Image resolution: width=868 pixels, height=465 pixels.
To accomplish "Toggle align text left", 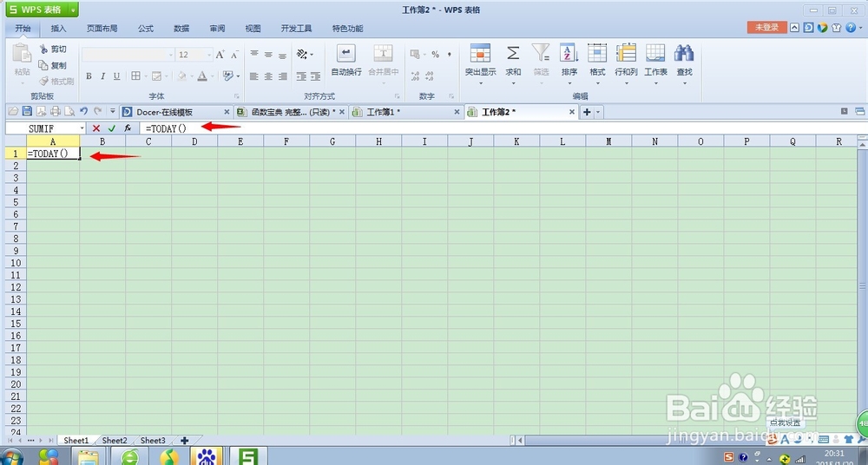I will 254,76.
